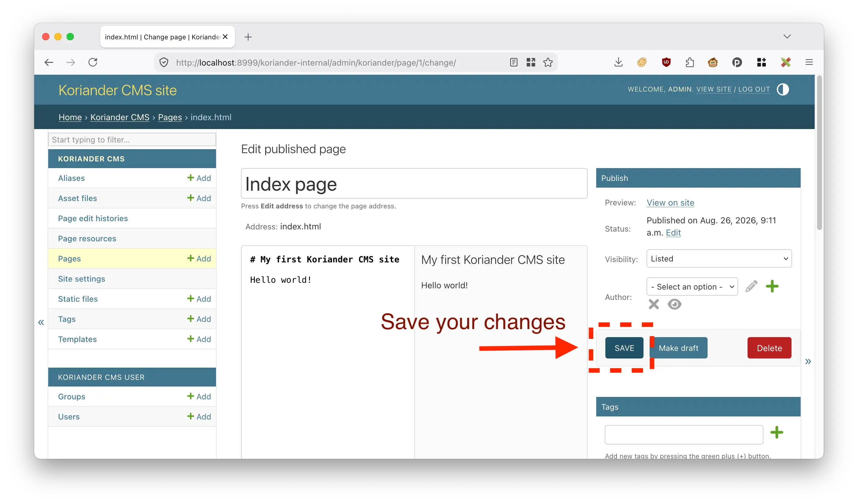Open the extensions puzzle-piece menu
Screen dimensions: 858x504
point(690,62)
